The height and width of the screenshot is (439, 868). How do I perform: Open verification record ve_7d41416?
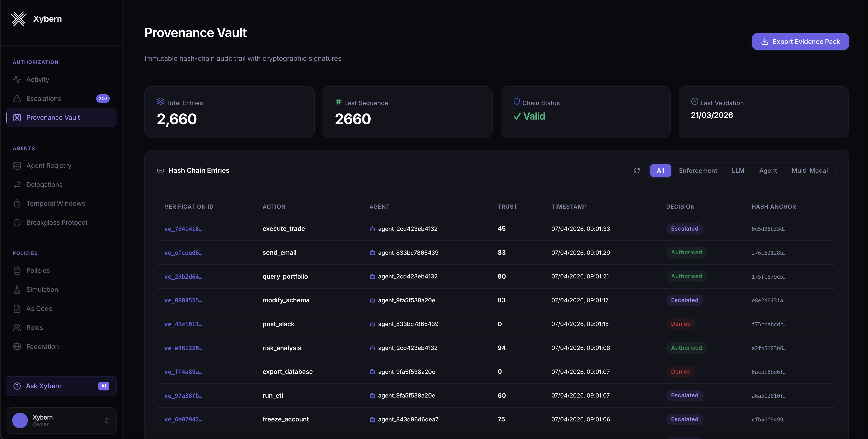click(x=184, y=229)
